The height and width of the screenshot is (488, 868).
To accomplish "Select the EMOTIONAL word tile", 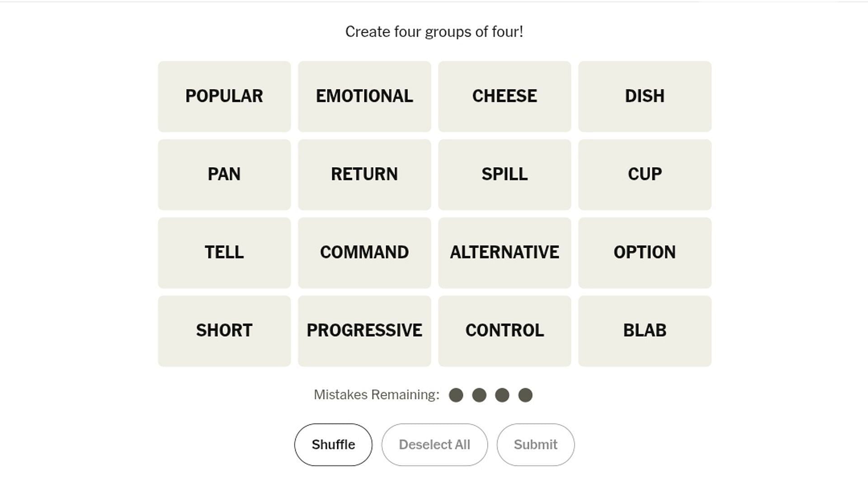I will click(364, 96).
